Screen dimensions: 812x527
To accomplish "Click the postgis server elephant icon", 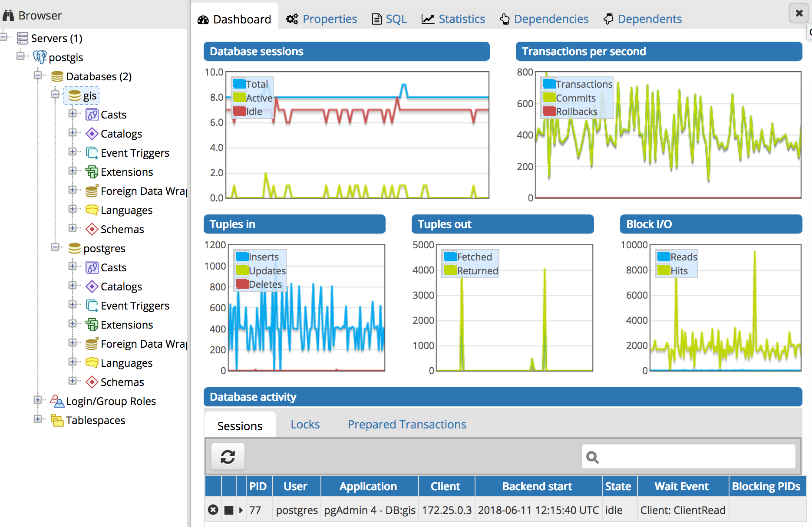I will tap(40, 57).
